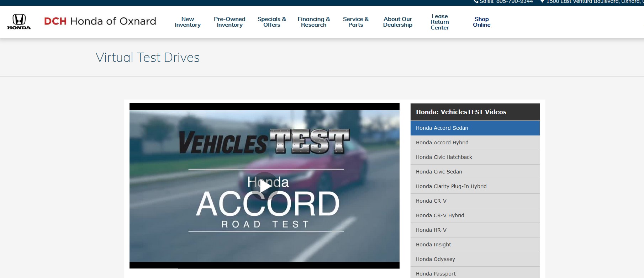Play the Honda Accord road test video
Image resolution: width=644 pixels, height=278 pixels.
[x=264, y=186]
